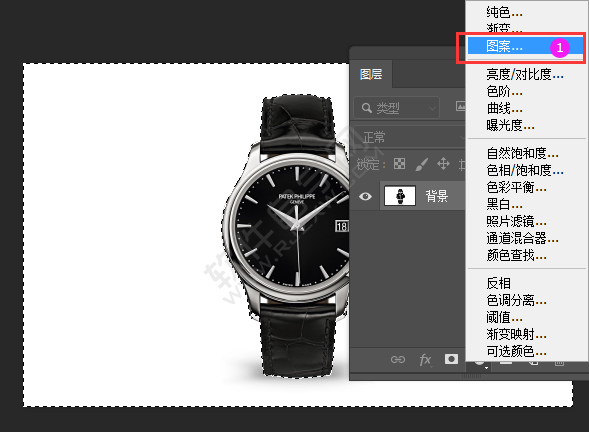Toggle lock position move icon
The image size is (589, 432).
[x=443, y=164]
